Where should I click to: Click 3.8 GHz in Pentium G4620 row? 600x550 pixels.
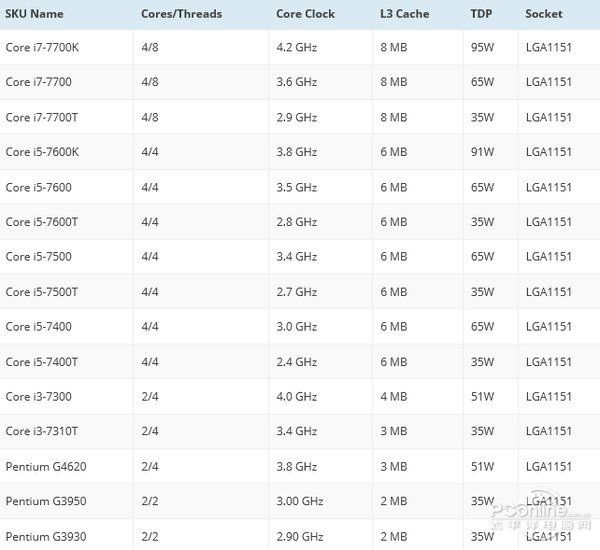click(x=297, y=467)
